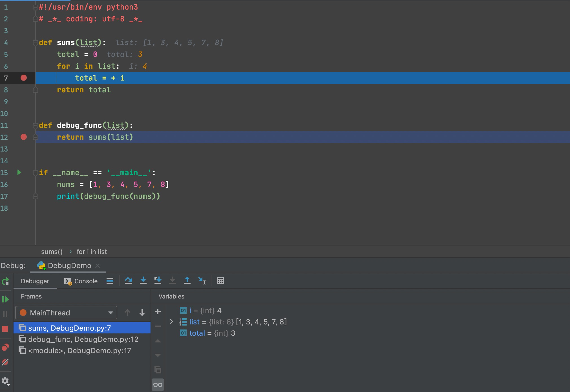Resume program execution
The width and height of the screenshot is (570, 392).
[5, 299]
